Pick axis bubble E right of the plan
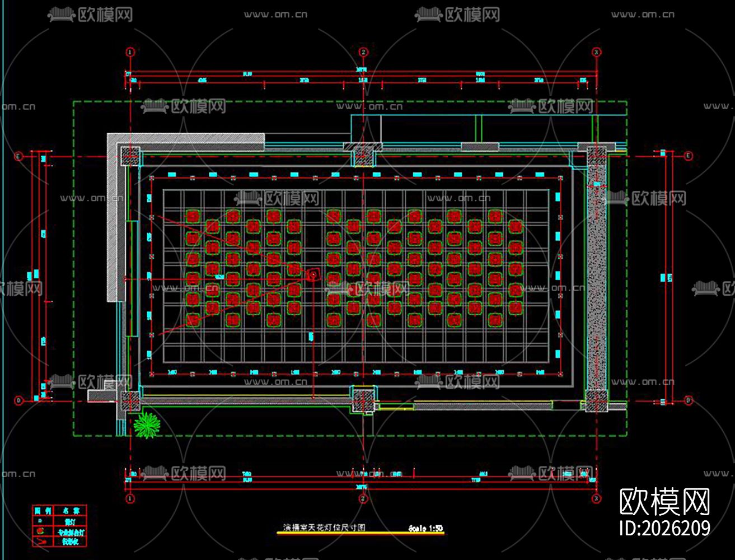The image size is (735, 560). (x=689, y=156)
